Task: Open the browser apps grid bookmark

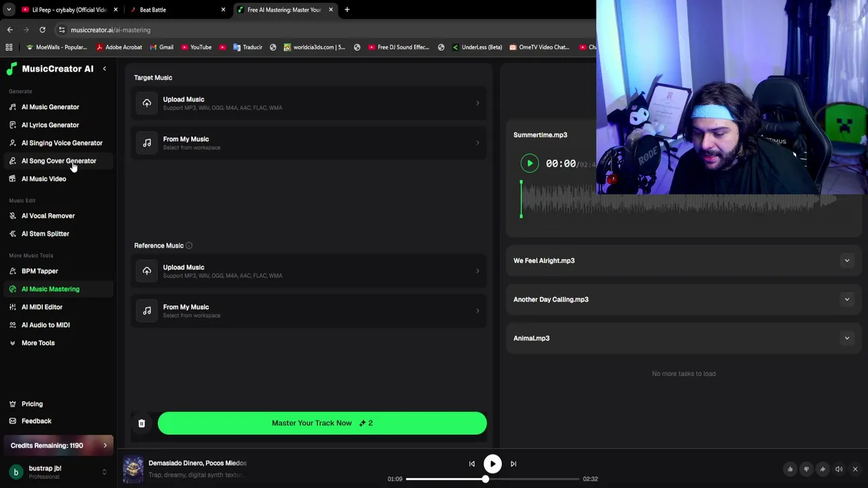Action: coord(9,47)
